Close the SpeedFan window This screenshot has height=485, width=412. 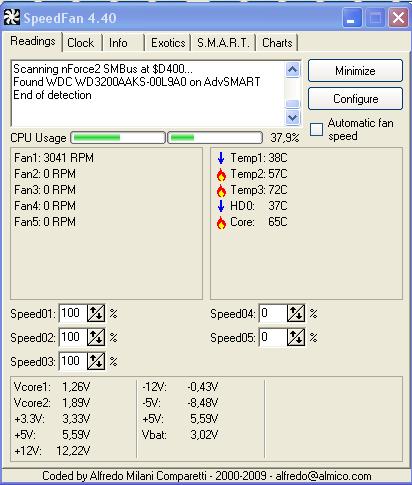[398, 18]
